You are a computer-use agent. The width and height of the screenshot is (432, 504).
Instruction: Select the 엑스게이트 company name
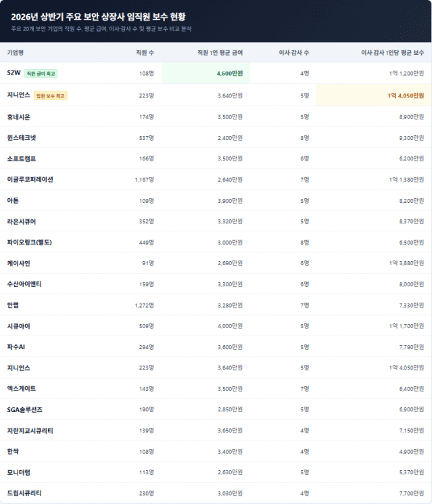22,388
